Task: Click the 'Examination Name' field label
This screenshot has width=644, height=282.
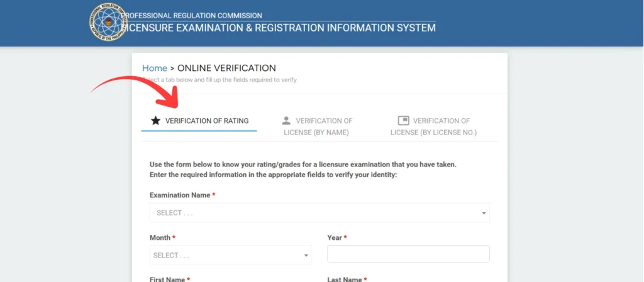Action: (180, 195)
